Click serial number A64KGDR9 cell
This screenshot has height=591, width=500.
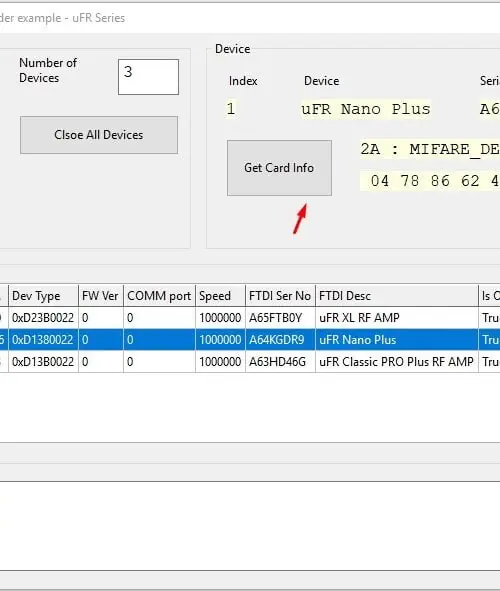[280, 340]
